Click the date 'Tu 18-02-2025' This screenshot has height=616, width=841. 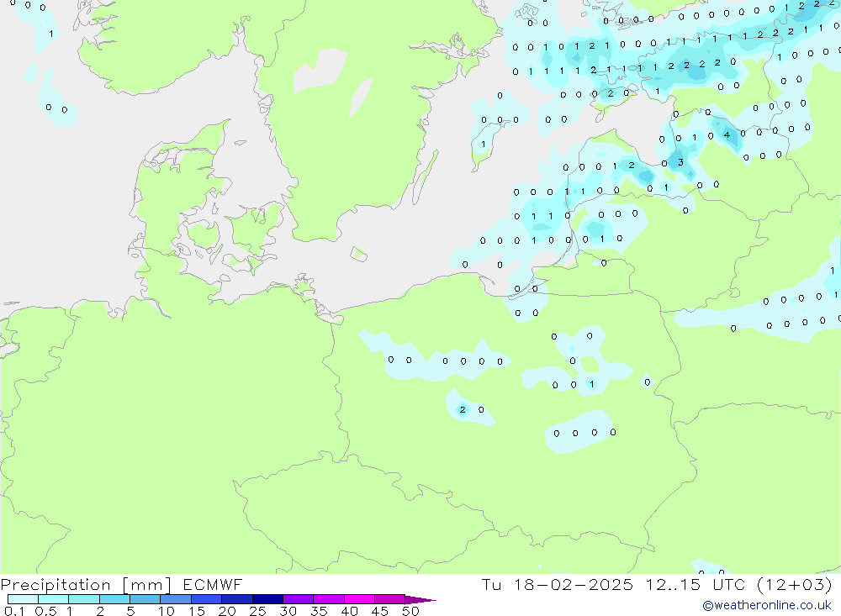click(x=558, y=584)
